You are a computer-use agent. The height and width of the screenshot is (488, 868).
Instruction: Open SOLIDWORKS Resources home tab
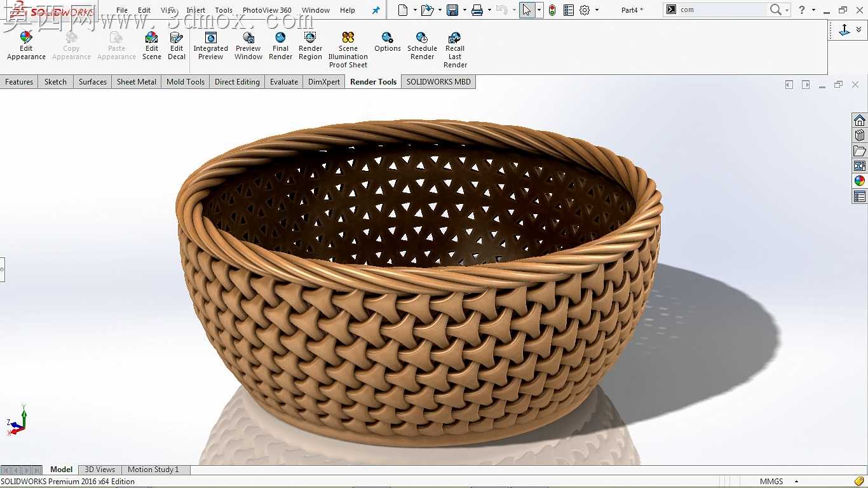pyautogui.click(x=860, y=121)
